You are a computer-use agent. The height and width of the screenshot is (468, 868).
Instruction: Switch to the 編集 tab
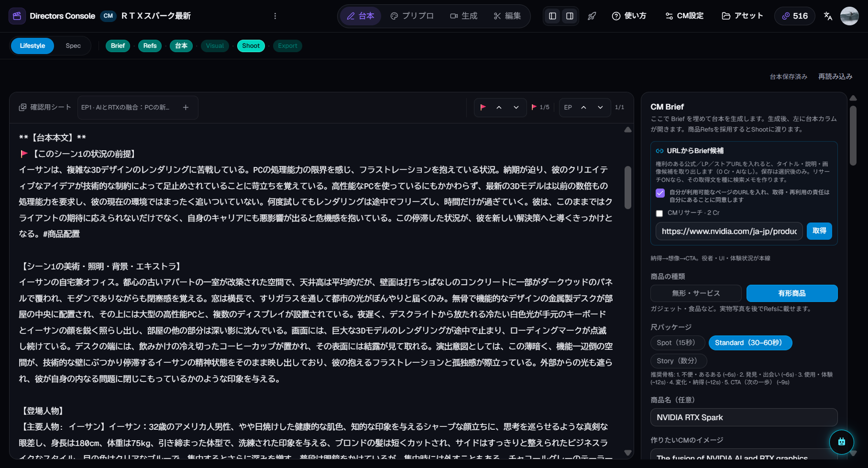tap(507, 16)
